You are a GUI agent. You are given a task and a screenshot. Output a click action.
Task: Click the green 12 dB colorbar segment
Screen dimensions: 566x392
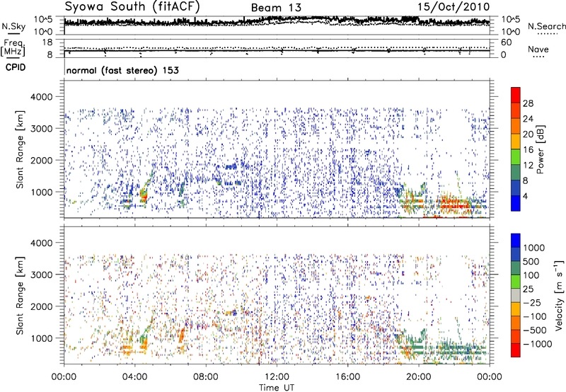516,157
